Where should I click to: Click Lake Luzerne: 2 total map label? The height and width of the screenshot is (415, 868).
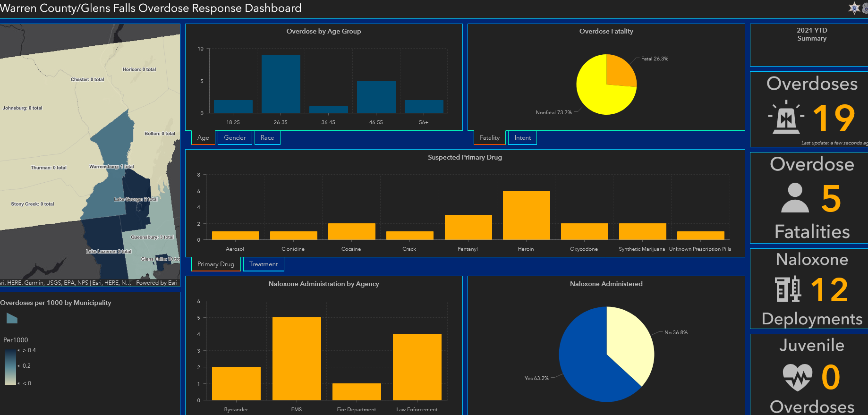pos(109,252)
